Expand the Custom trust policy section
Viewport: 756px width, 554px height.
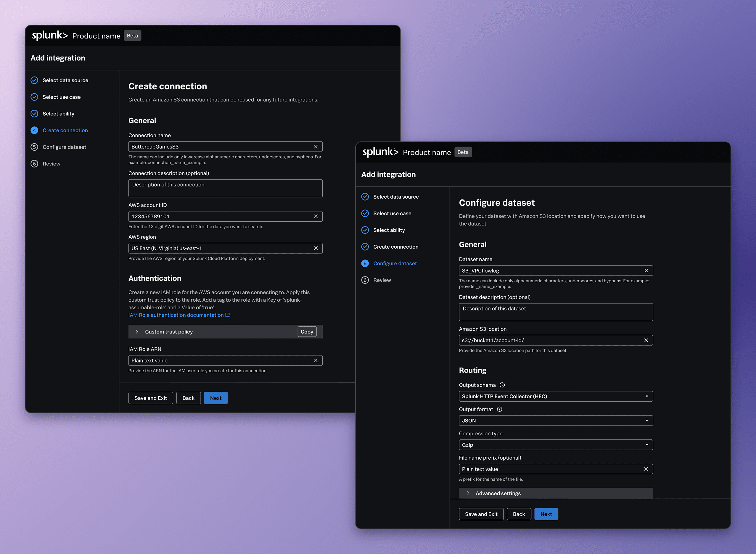137,332
